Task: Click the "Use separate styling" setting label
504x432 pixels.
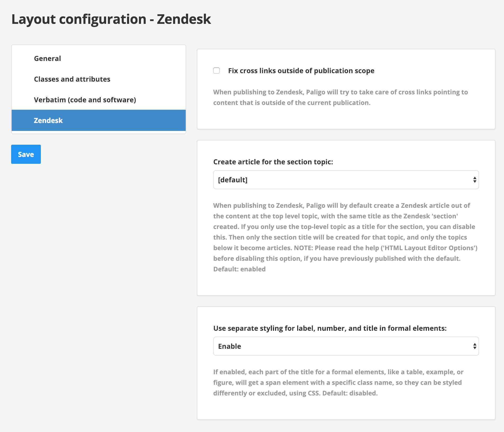Action: coord(330,328)
